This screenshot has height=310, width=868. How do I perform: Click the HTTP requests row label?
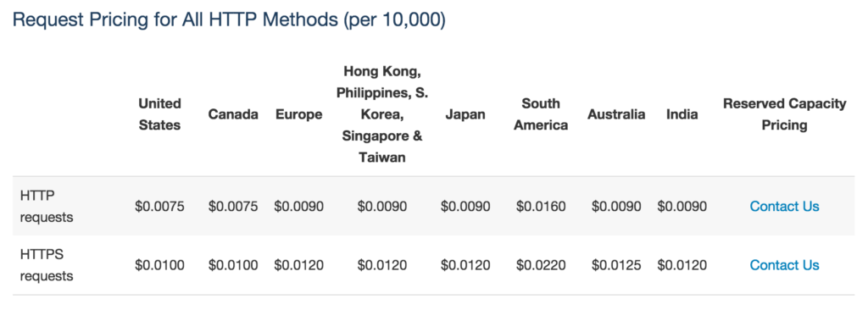[47, 207]
